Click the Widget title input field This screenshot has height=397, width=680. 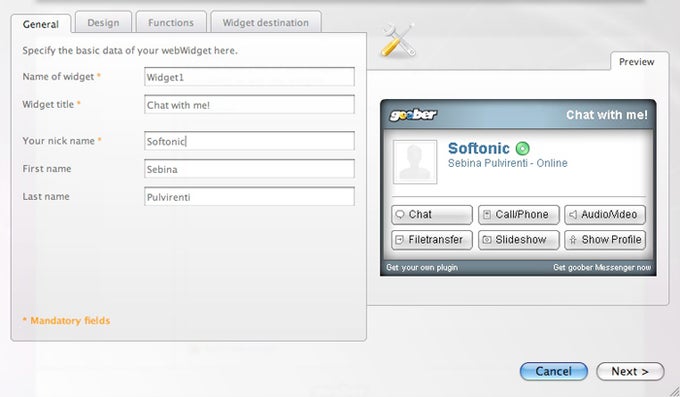pyautogui.click(x=249, y=105)
